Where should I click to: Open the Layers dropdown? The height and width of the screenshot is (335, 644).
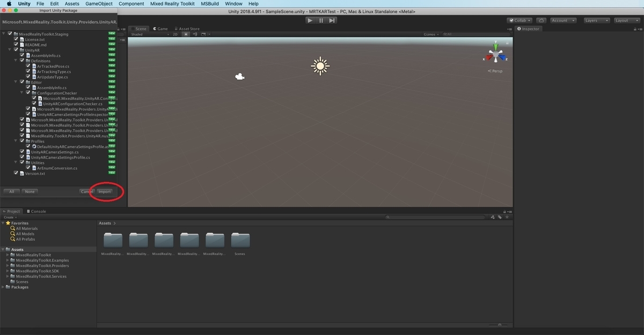tap(596, 20)
